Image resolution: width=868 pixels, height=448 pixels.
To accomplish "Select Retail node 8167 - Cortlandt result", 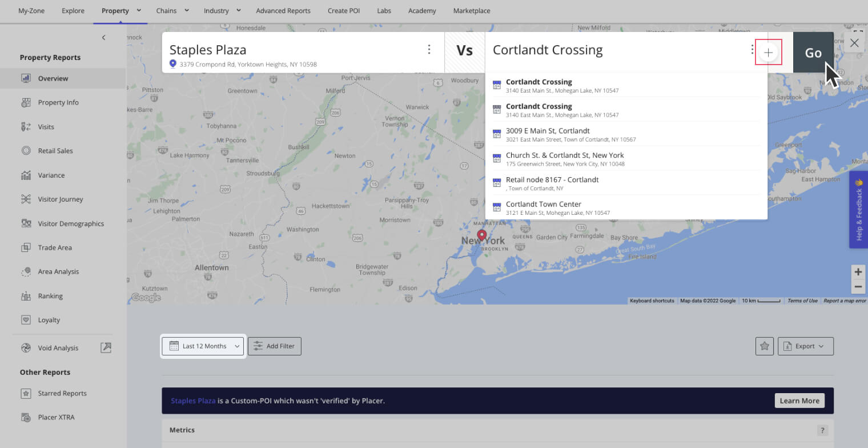I will tap(626, 183).
